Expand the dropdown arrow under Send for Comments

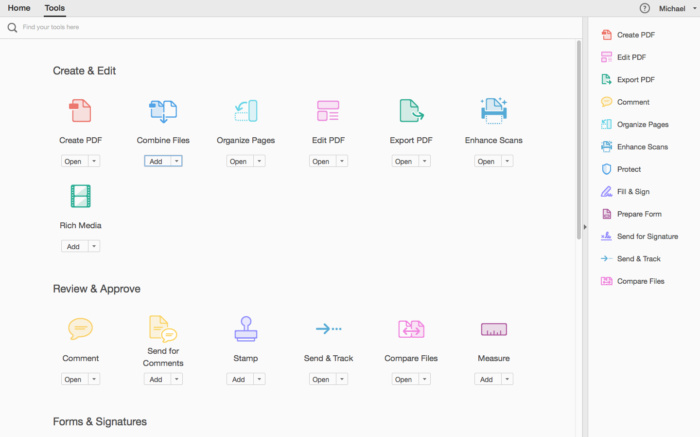pyautogui.click(x=176, y=379)
